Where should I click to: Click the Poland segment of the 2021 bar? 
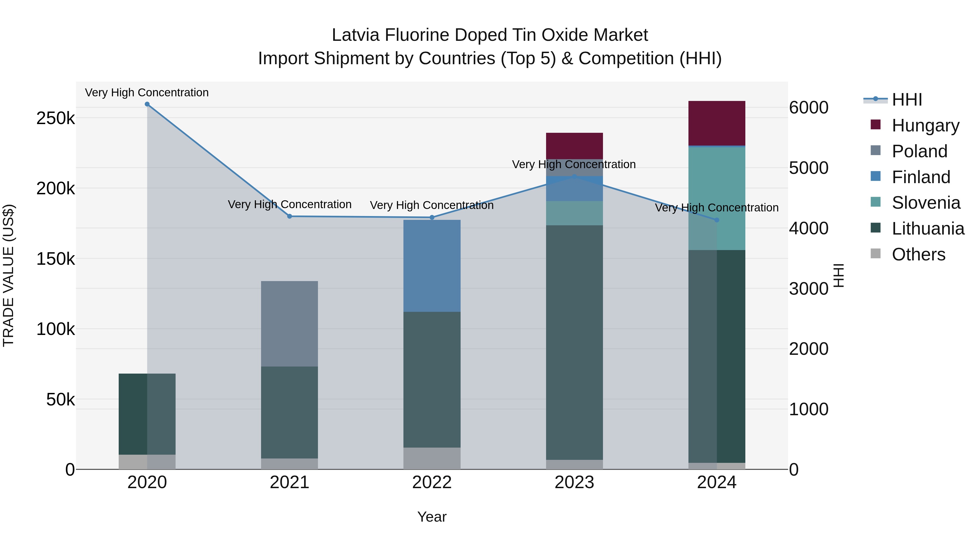(290, 324)
